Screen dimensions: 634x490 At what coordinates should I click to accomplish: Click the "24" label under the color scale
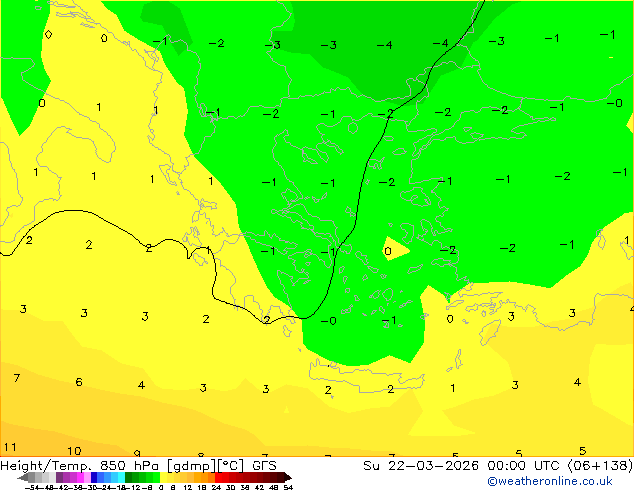(x=216, y=488)
